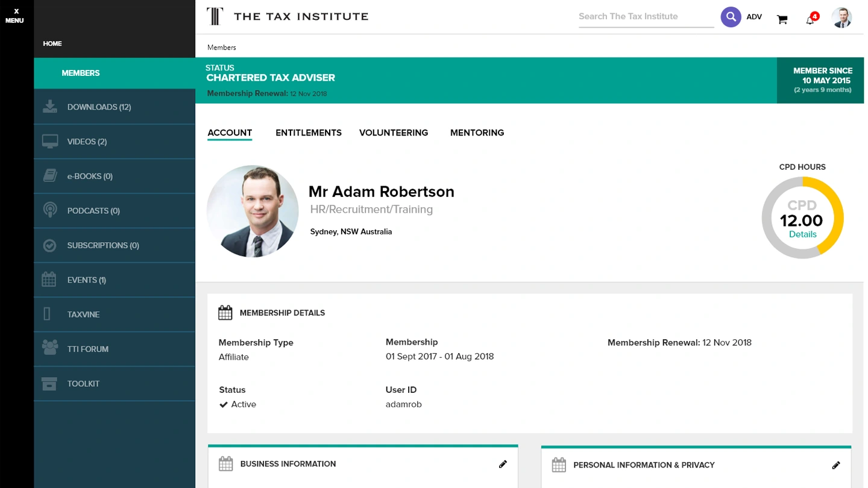
Task: Open the profile avatar menu
Action: [x=841, y=17]
